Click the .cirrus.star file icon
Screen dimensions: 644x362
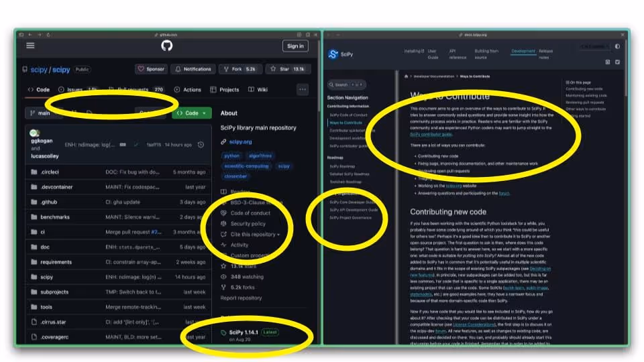click(x=34, y=322)
